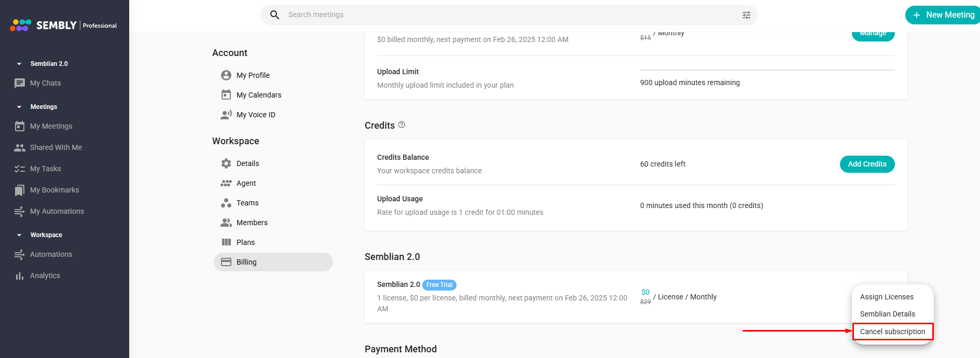
Task: Click the My Meetings calendar icon
Action: pos(20,126)
